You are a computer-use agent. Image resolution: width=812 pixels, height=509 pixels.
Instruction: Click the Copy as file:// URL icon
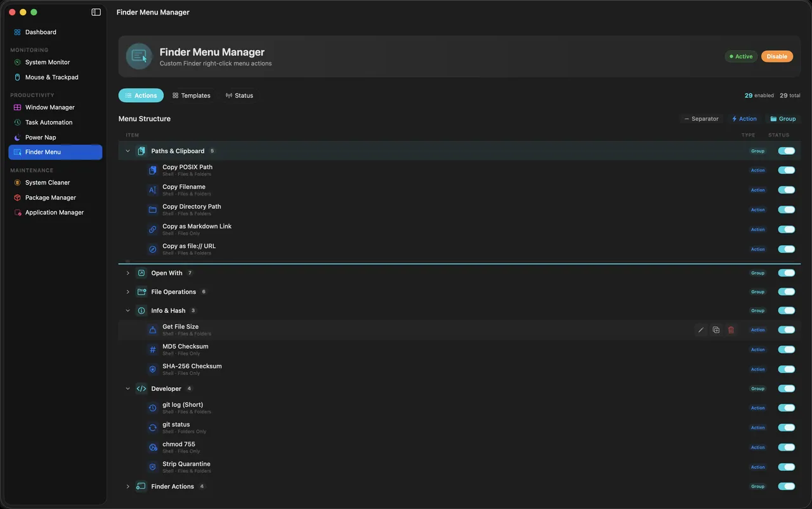pyautogui.click(x=152, y=249)
